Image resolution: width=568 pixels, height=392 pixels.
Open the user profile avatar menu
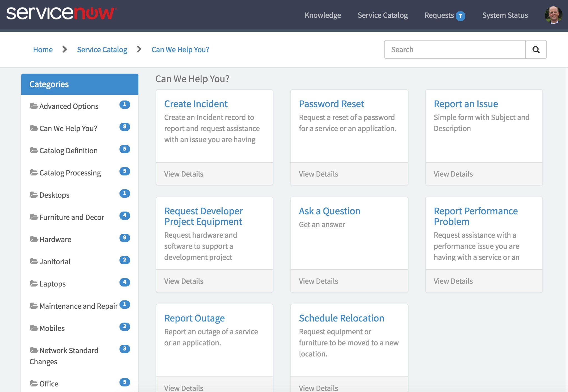[553, 15]
